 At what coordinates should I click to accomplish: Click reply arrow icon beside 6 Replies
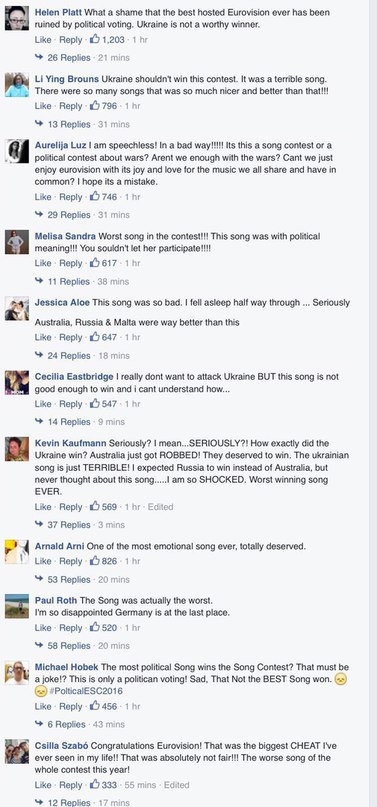(39, 724)
